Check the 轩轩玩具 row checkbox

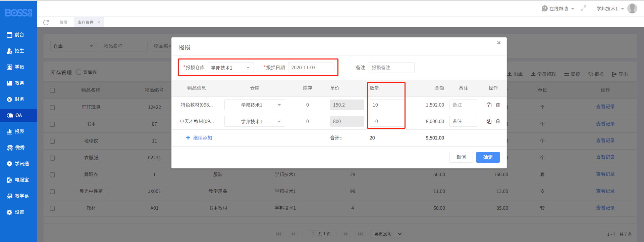coord(52,108)
